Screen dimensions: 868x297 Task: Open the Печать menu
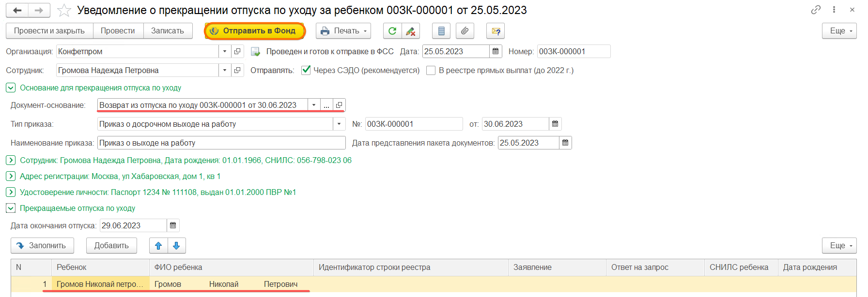click(x=343, y=31)
